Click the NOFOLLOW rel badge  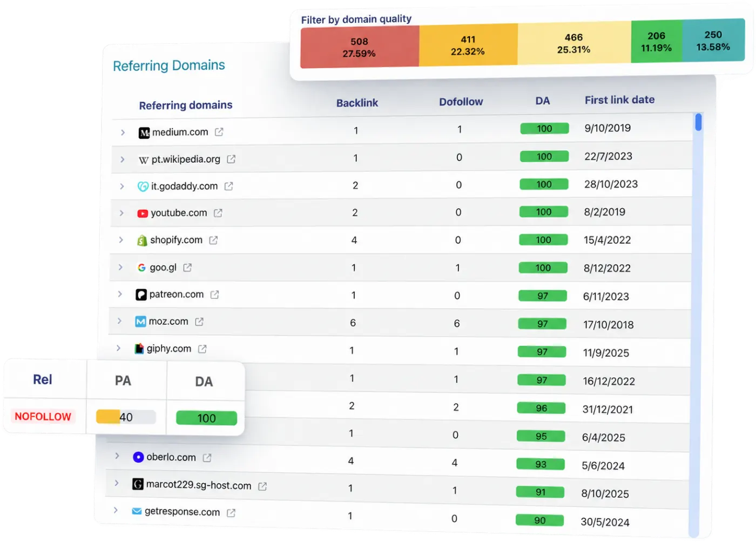pos(43,417)
